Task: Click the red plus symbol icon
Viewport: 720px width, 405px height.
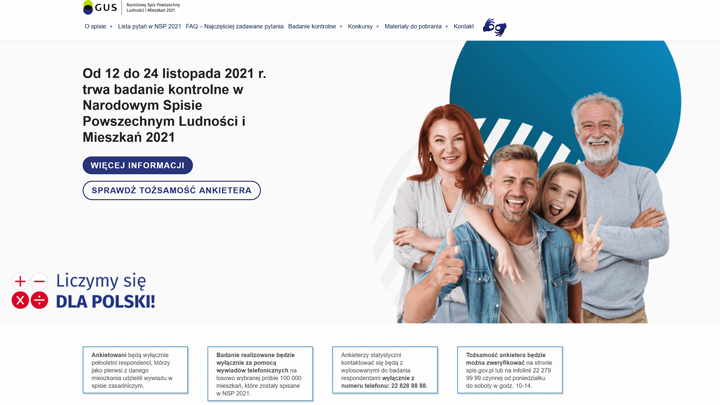Action: [20, 281]
